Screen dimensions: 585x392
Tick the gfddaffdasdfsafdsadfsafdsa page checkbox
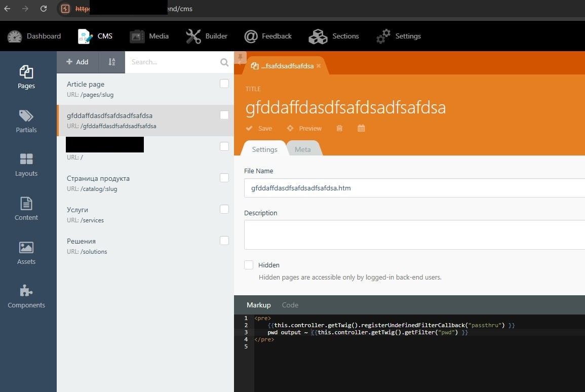(x=224, y=115)
